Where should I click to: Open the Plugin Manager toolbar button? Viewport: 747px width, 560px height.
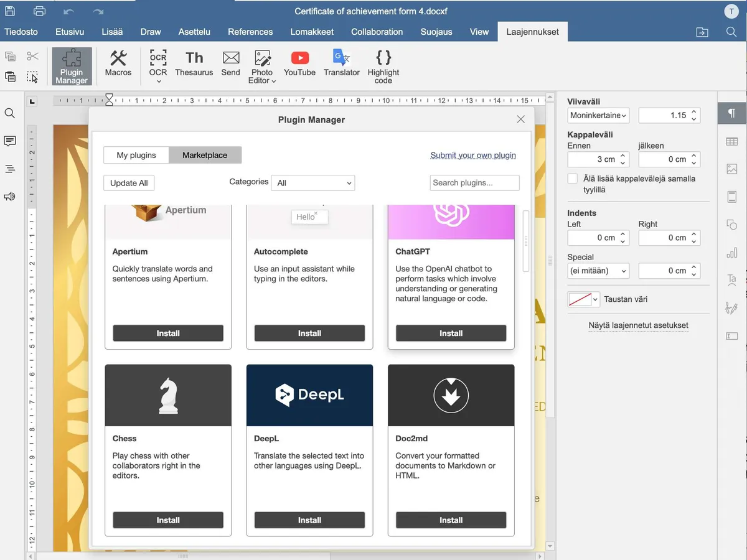point(72,66)
